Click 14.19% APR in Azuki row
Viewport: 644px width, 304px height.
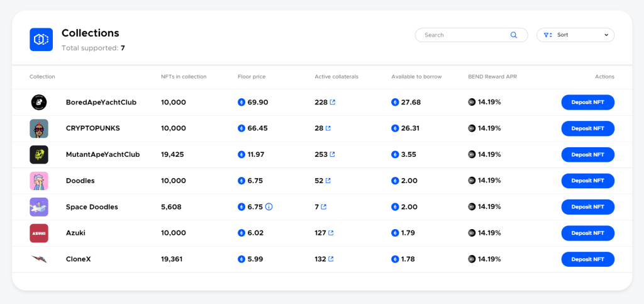pos(489,232)
